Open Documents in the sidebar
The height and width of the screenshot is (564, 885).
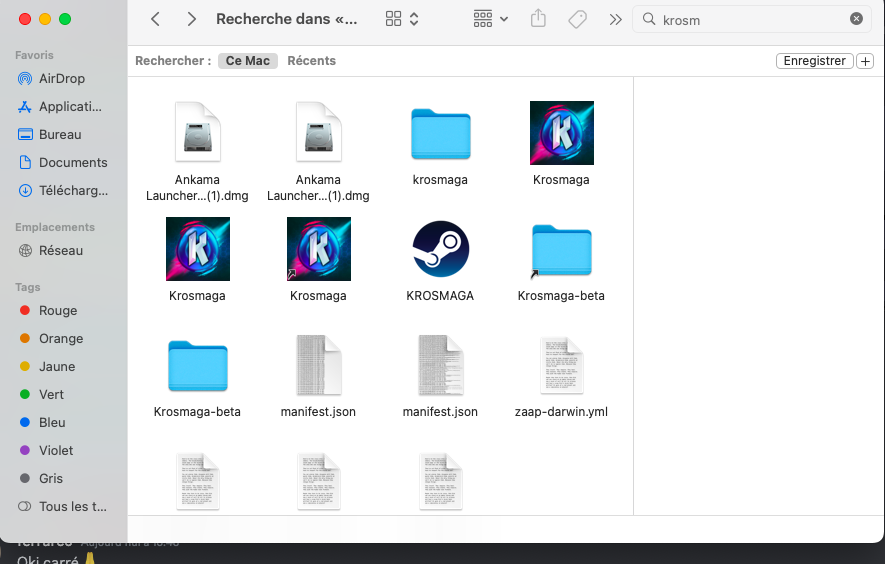click(x=62, y=163)
